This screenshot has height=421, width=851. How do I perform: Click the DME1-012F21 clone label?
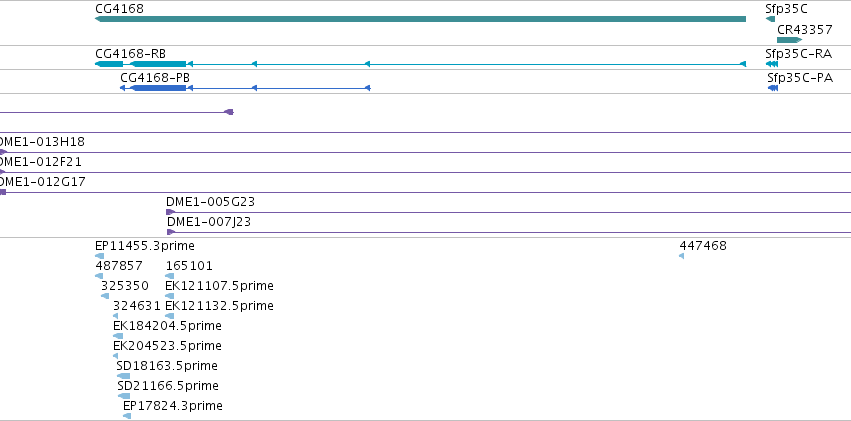(41, 162)
